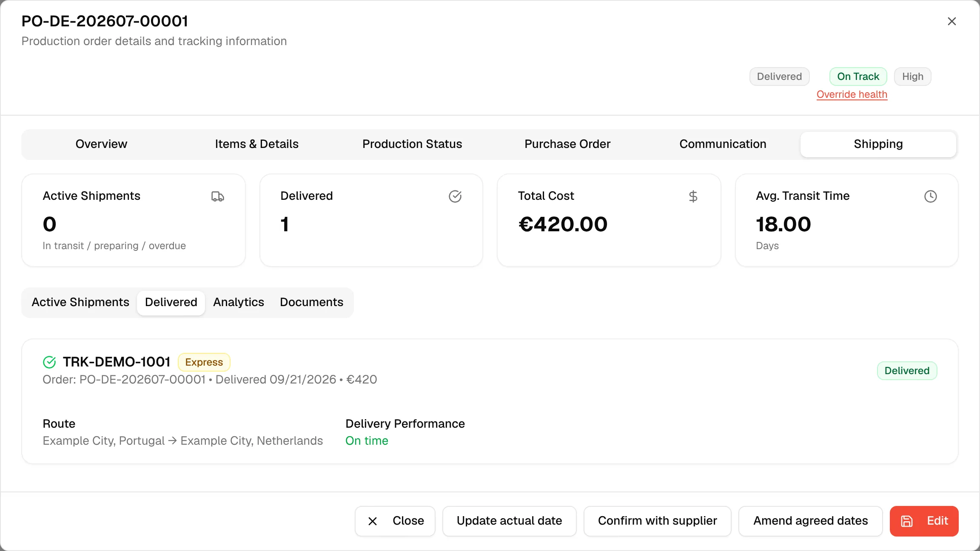This screenshot has width=980, height=551.
Task: Go to the Purchase Order tab
Action: (x=567, y=144)
